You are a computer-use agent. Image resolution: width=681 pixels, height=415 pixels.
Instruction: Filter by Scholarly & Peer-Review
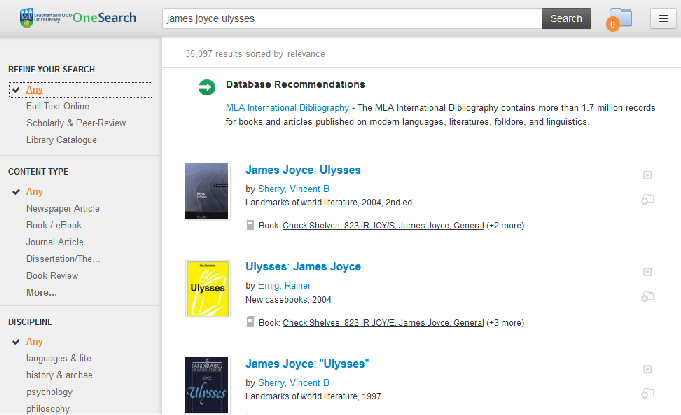[76, 123]
